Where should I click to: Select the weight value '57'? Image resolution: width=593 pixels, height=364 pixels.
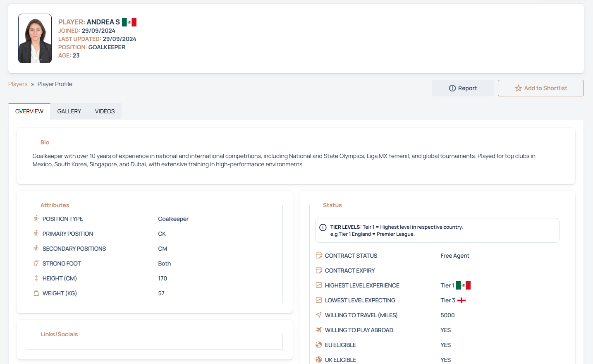pos(161,293)
